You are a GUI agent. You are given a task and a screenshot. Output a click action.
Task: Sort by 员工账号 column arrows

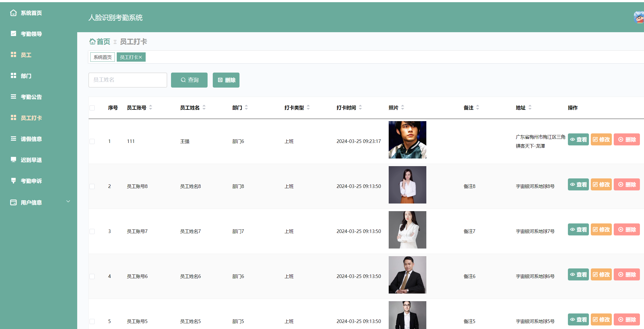point(151,107)
